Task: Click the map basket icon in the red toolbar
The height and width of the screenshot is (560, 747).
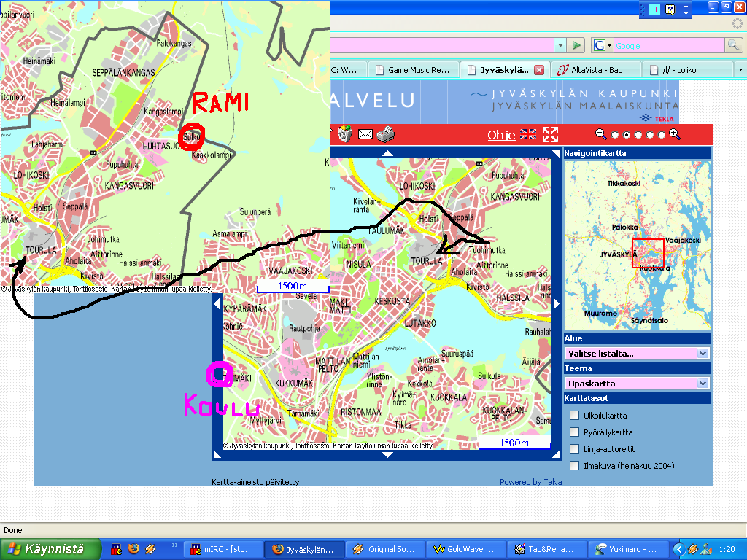Action: (345, 134)
